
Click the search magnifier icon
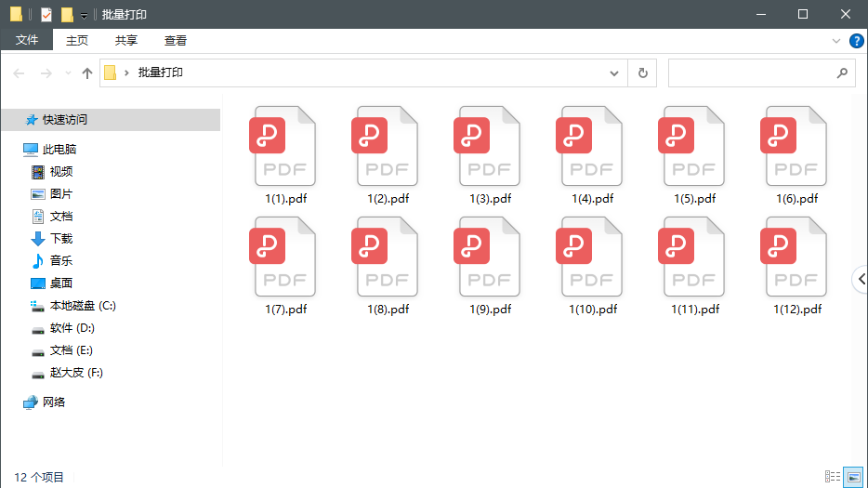[x=842, y=73]
